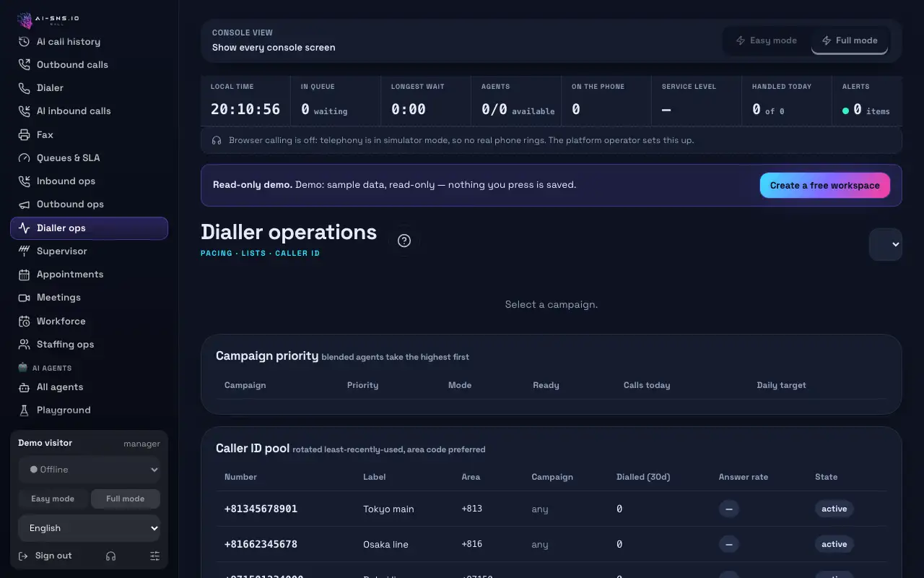Click active badge for Osaka line
The width and height of the screenshot is (924, 578).
click(x=834, y=545)
